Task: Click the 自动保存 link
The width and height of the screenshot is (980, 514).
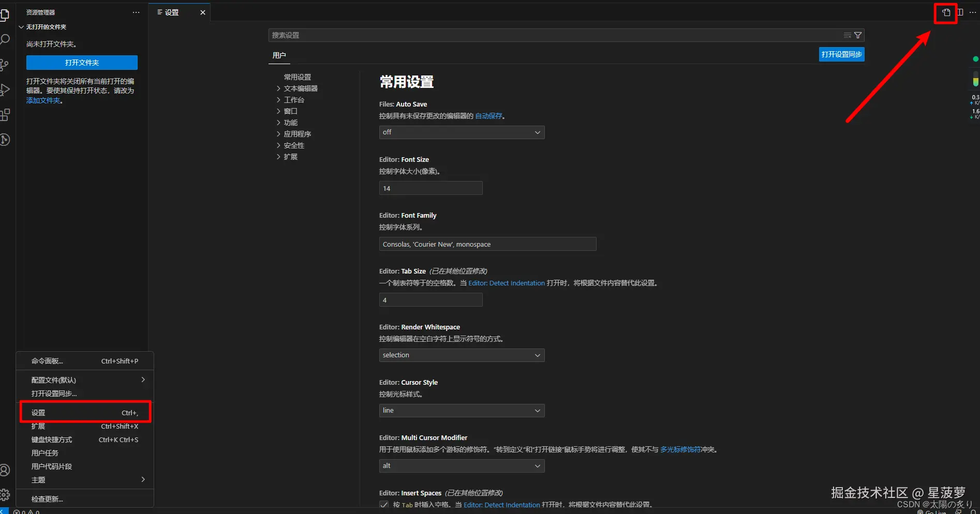Action: click(x=488, y=116)
